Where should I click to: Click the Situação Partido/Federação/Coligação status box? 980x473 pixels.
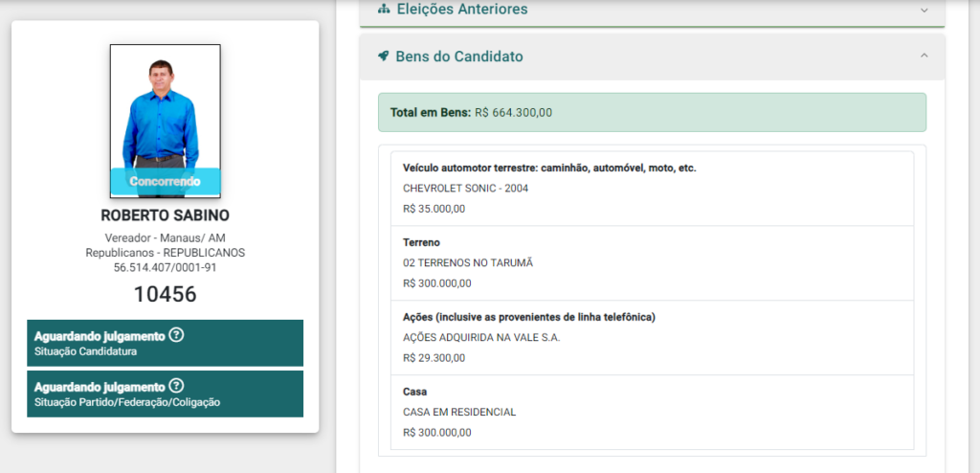click(x=165, y=394)
